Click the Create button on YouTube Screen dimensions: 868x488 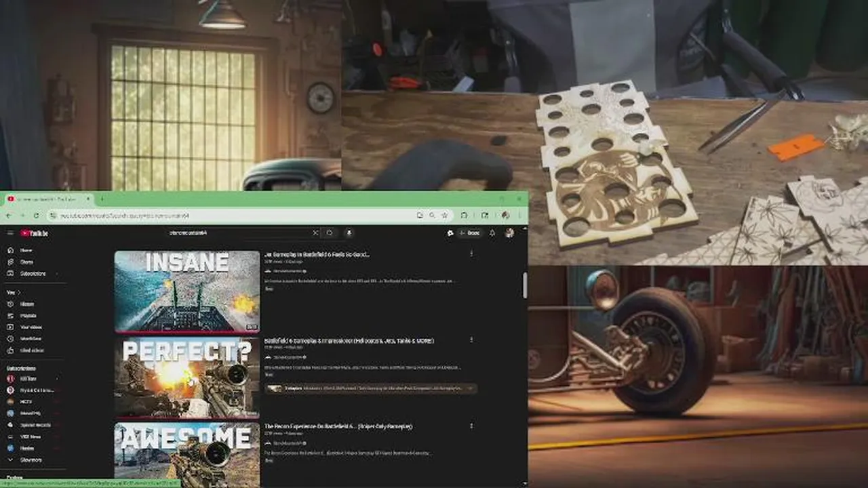[x=471, y=233]
